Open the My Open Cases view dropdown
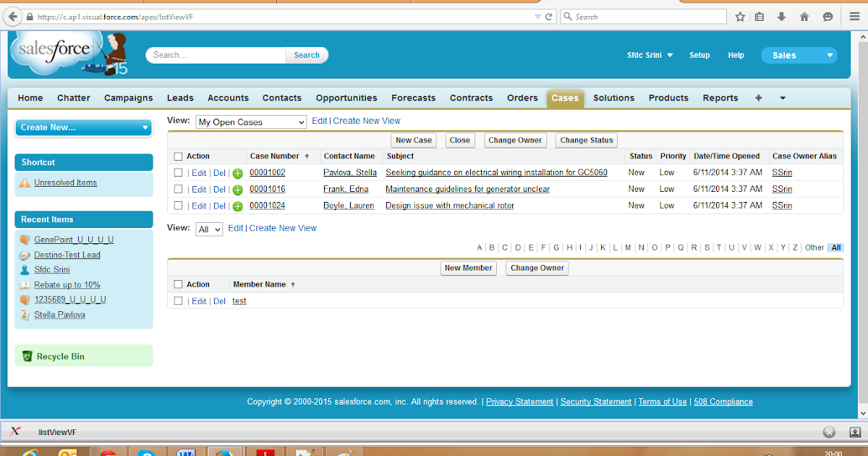This screenshot has height=456, width=868. click(x=250, y=122)
